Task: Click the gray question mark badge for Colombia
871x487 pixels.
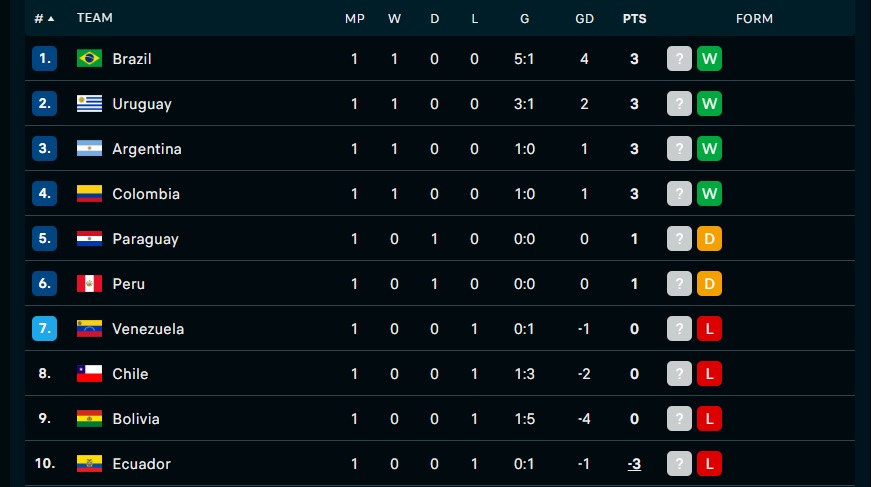Action: click(679, 194)
